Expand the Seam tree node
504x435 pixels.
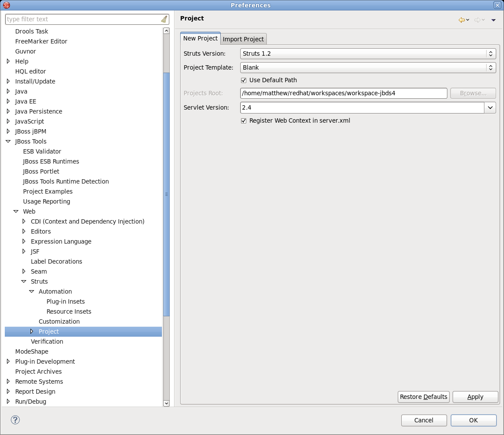point(24,271)
